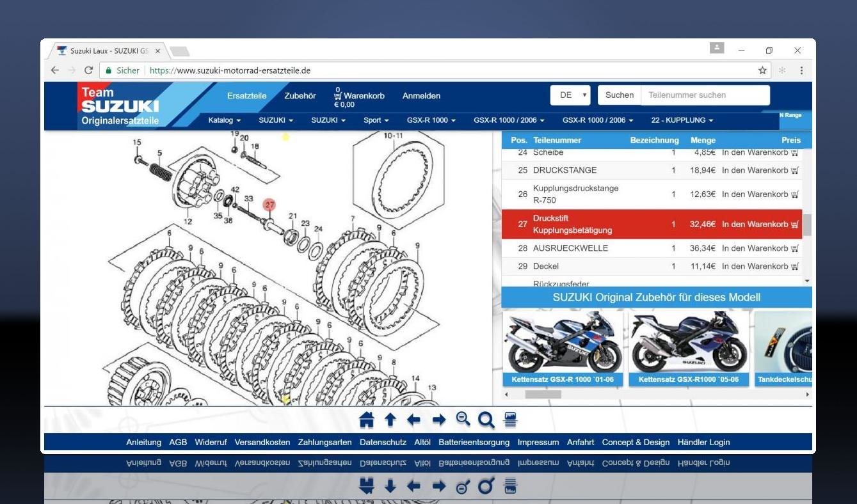This screenshot has width=857, height=504.
Task: Click the Teilenummer column header
Action: (557, 140)
